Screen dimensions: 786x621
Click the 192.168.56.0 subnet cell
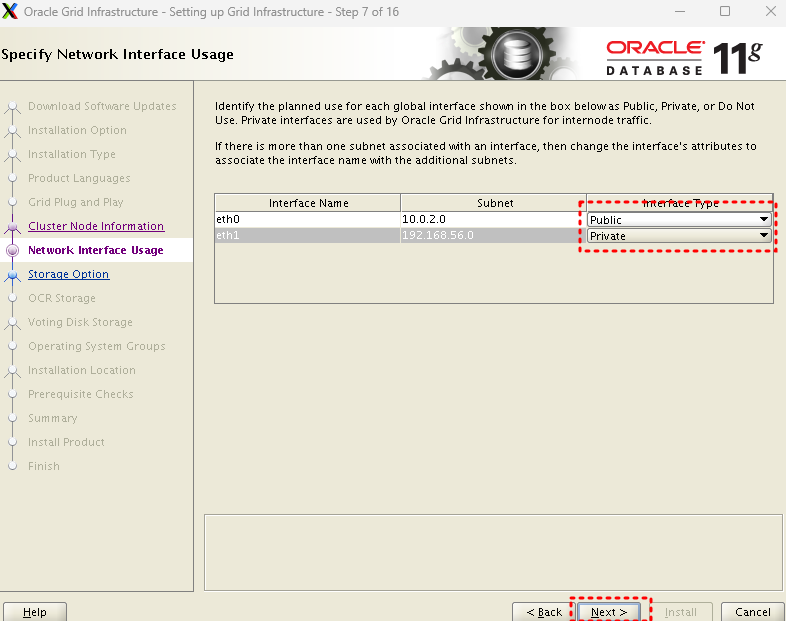(x=493, y=235)
